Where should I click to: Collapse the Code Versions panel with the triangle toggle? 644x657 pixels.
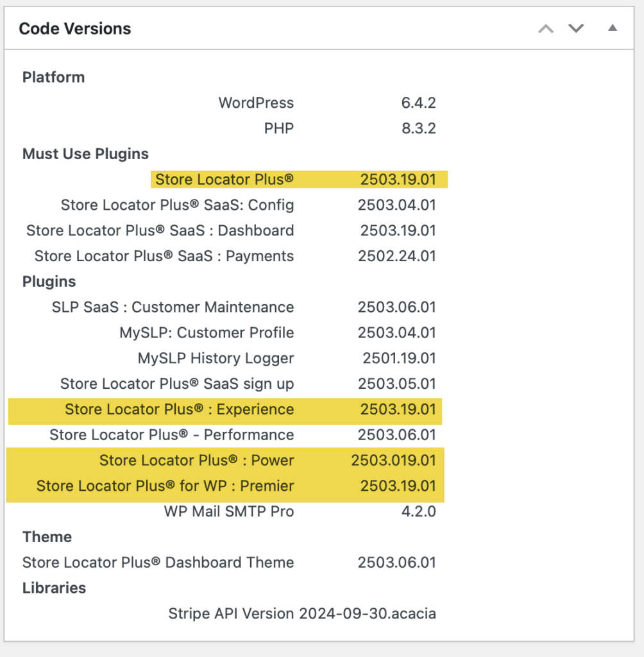tap(612, 28)
